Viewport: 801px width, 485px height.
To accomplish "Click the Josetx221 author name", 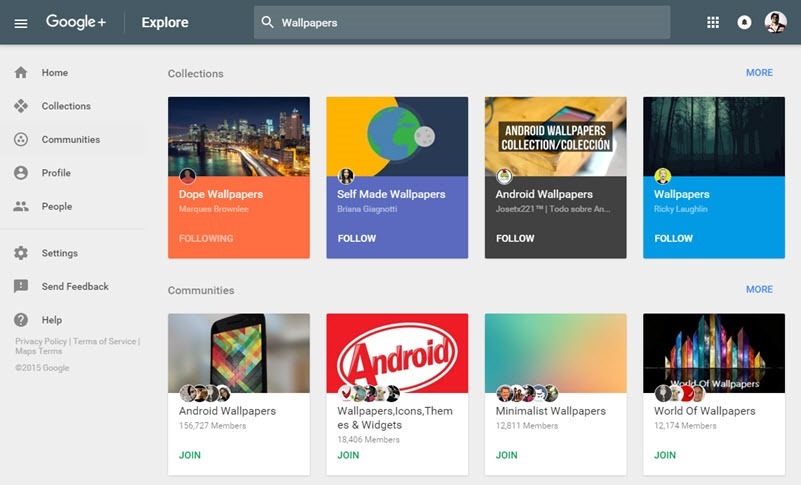I will [553, 209].
